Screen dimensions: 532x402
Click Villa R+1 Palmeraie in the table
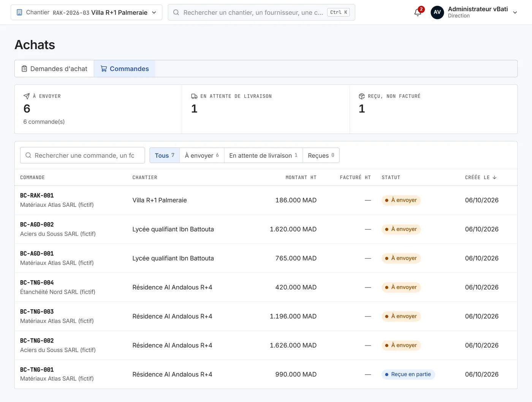[x=160, y=200]
